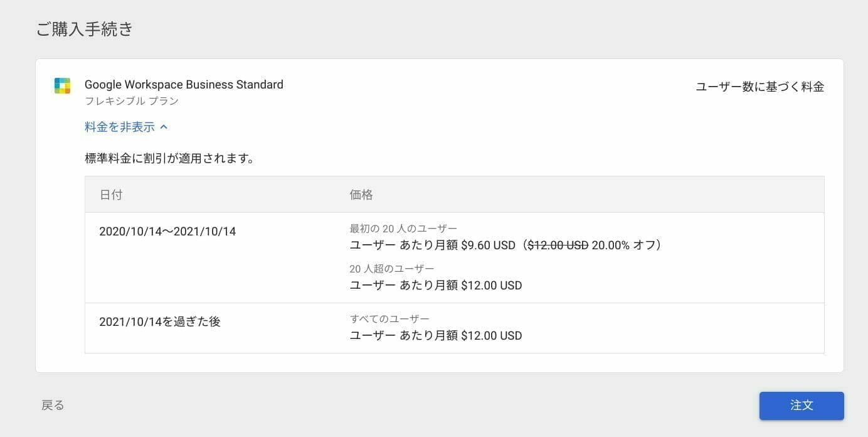
Task: Select 'Google Workspace Business Standard' title
Action: pos(184,85)
